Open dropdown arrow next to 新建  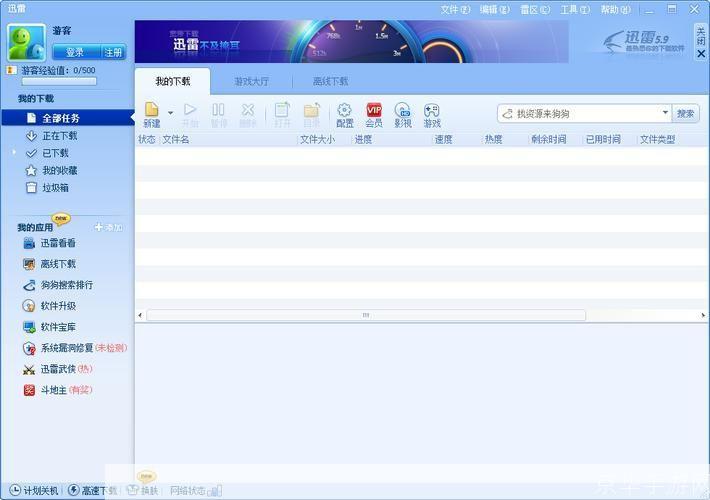pyautogui.click(x=171, y=112)
